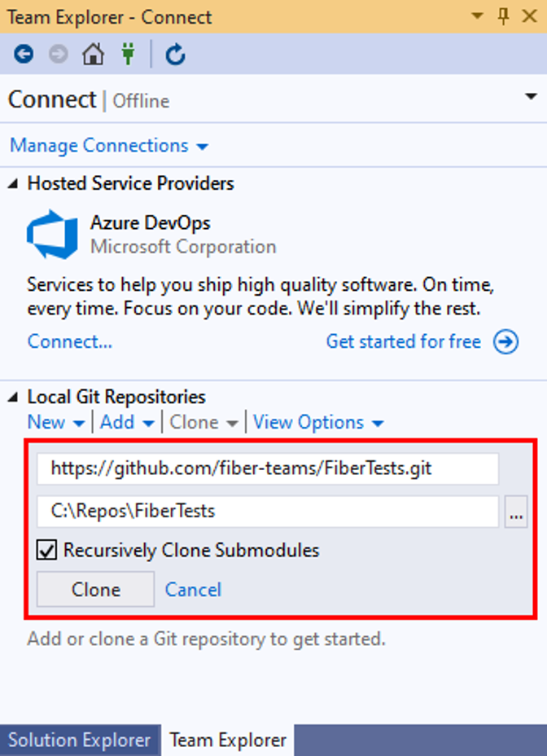The height and width of the screenshot is (756, 547).
Task: Click the Back navigation arrow icon
Action: [x=23, y=54]
